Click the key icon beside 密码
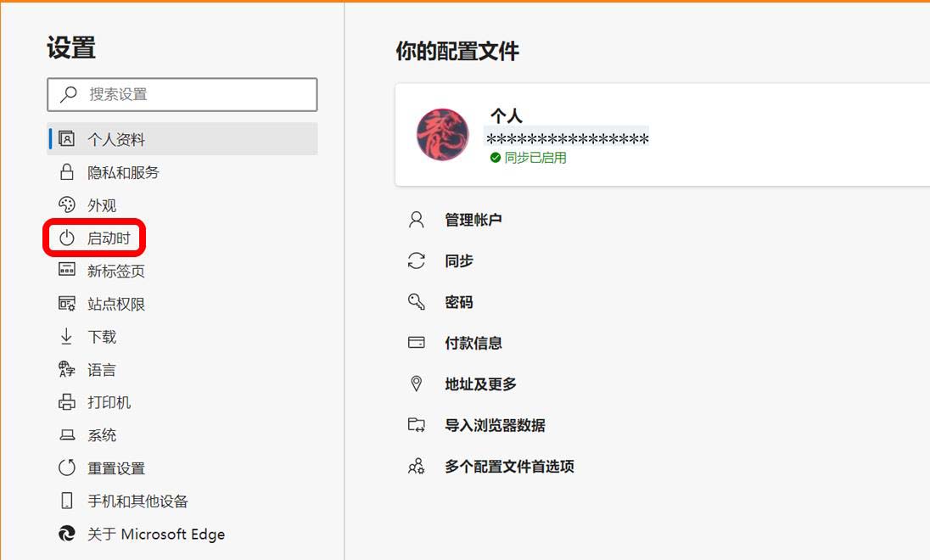 [x=416, y=302]
